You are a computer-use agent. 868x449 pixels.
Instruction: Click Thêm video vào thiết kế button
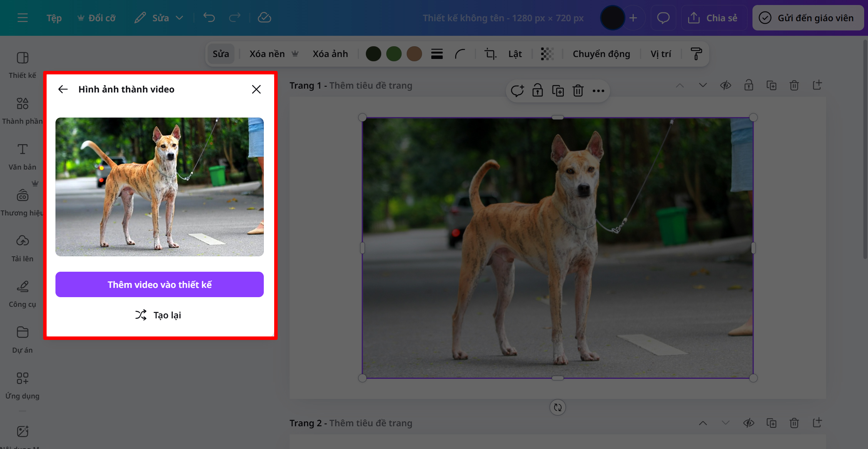point(159,284)
